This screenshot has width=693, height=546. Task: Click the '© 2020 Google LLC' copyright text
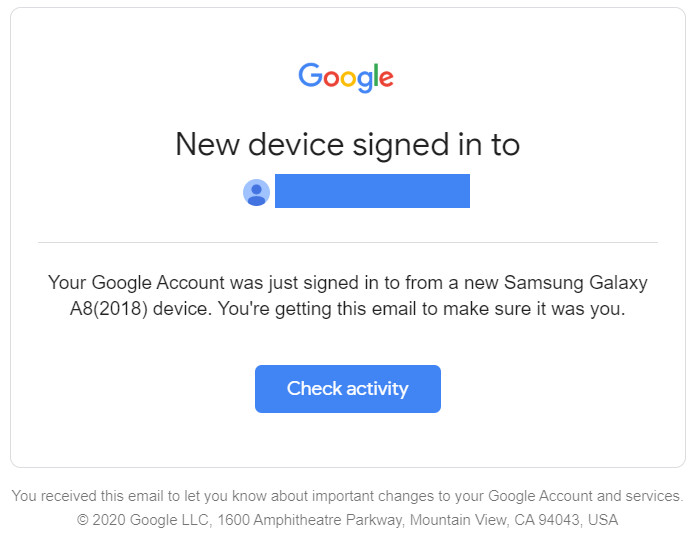[143, 520]
